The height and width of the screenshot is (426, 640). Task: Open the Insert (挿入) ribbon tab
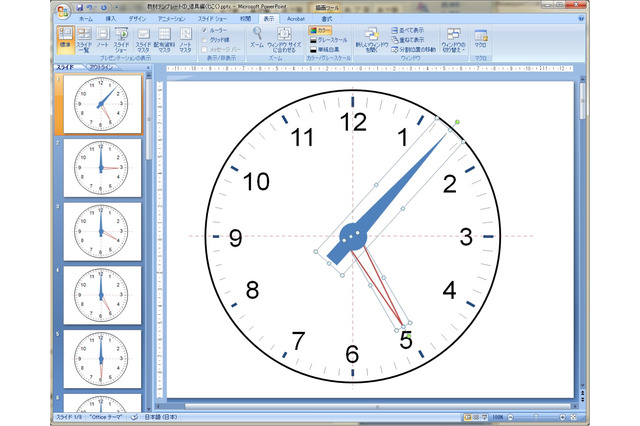[111, 19]
